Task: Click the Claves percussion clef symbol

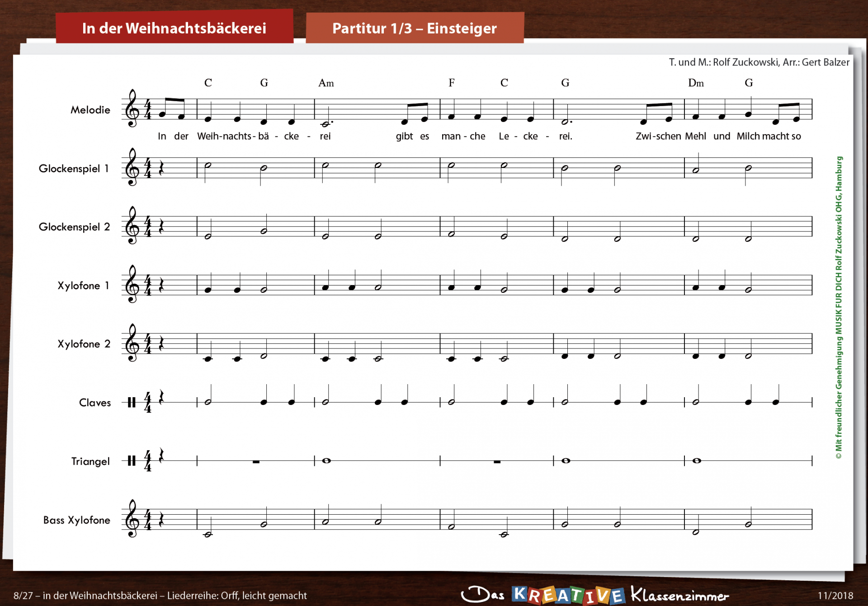Action: point(132,402)
